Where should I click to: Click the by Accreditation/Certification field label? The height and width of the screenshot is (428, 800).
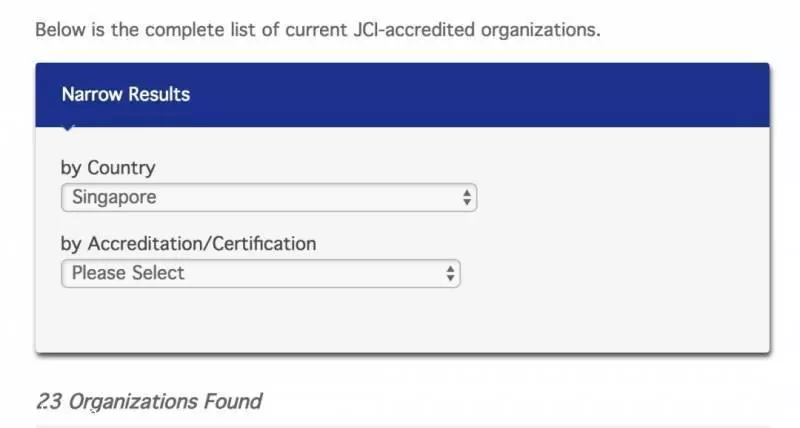pos(188,244)
